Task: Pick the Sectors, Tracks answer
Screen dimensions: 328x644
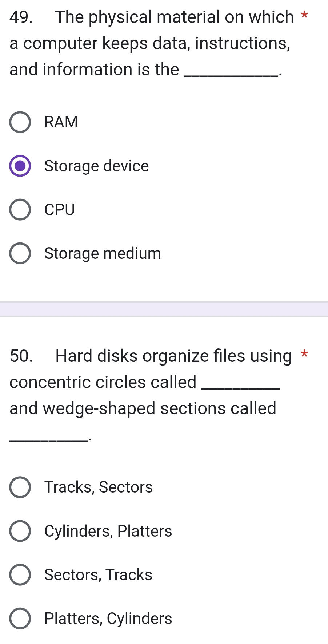Action: (x=21, y=574)
